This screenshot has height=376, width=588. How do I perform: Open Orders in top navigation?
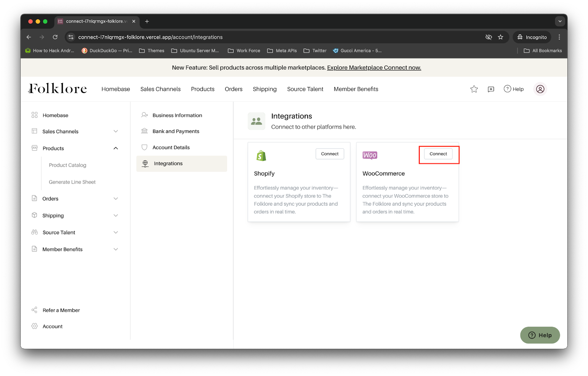[234, 89]
